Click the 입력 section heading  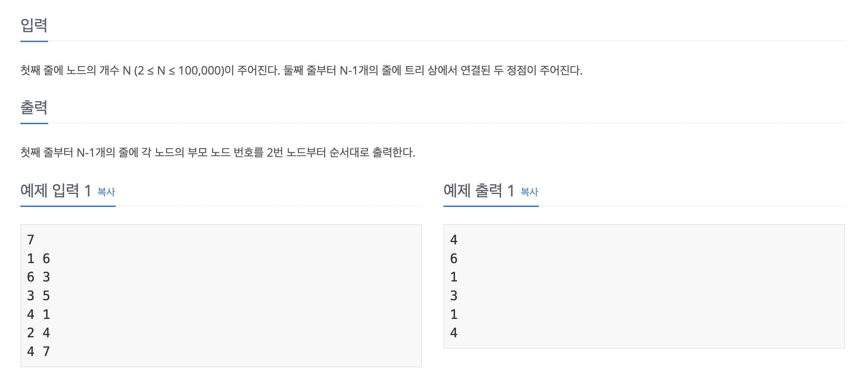pos(34,25)
